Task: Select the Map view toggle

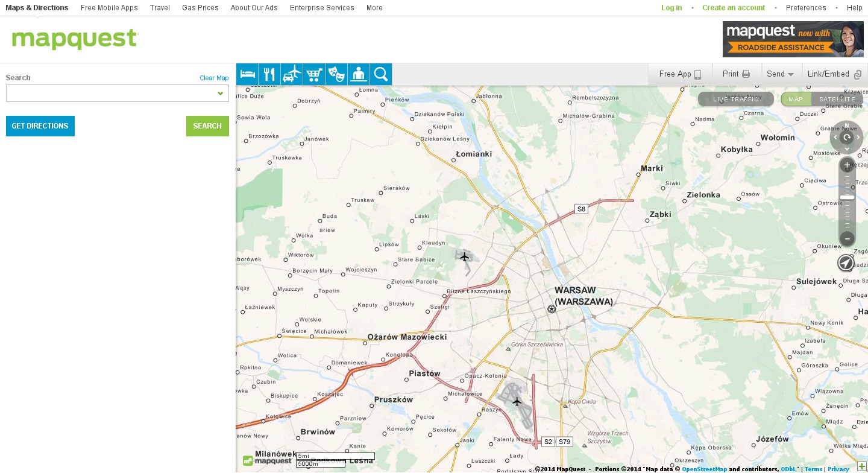Action: tap(796, 99)
